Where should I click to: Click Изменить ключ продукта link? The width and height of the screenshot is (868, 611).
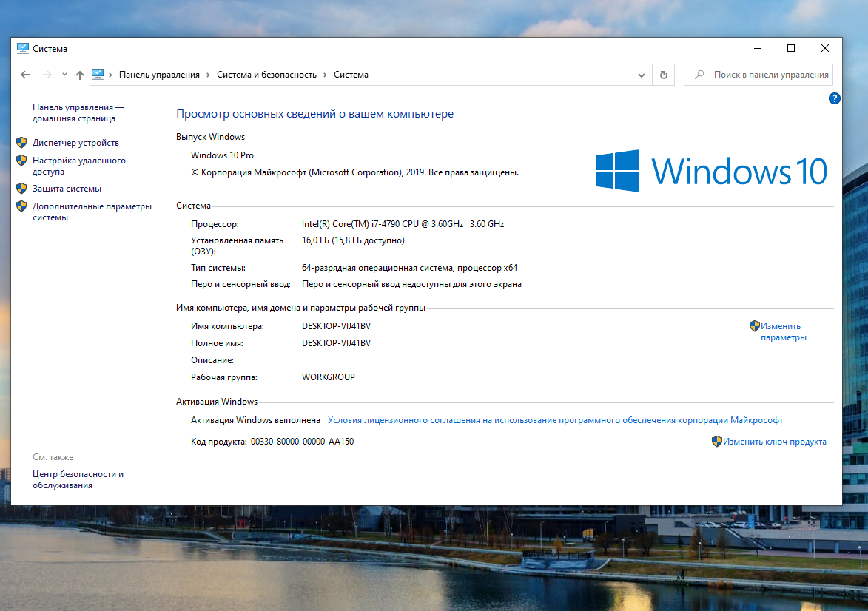click(x=775, y=442)
